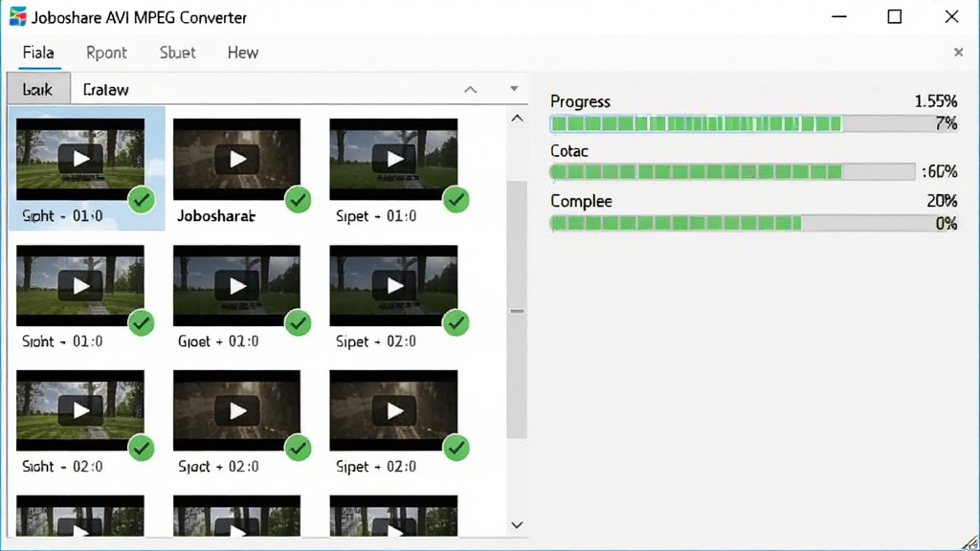Select partially visible bottom-right video thumbnail
980x551 pixels.
(393, 516)
